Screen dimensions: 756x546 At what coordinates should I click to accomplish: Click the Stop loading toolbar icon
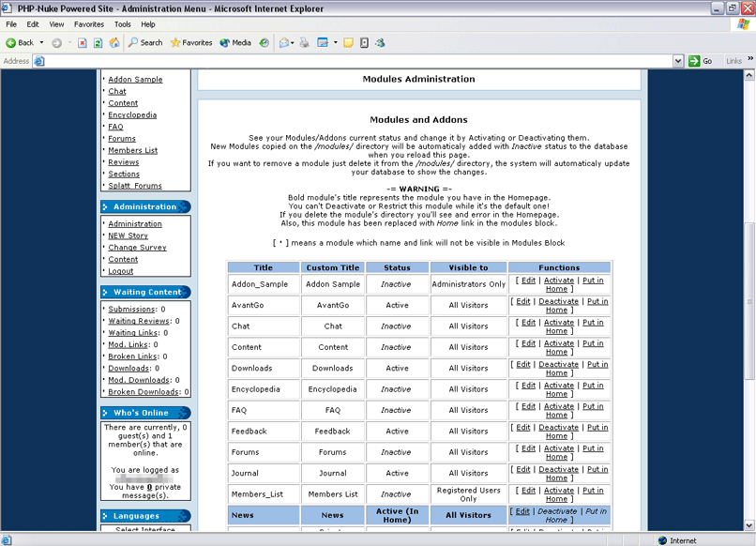coord(83,42)
